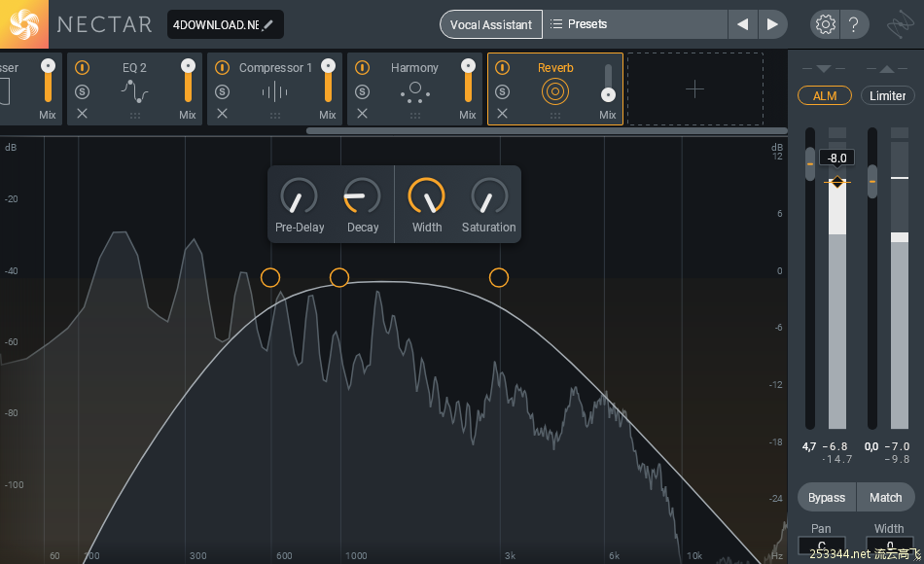Select the Reverb module label
The height and width of the screenshot is (564, 924).
click(x=555, y=68)
